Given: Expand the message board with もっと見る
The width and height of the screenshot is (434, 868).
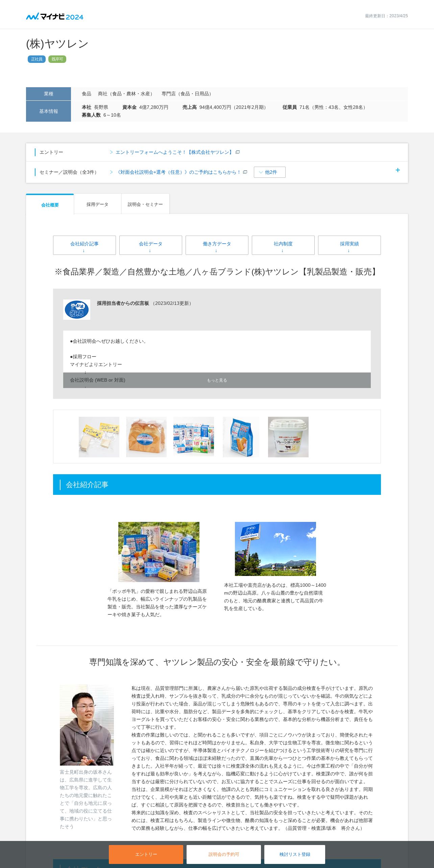Looking at the screenshot, I should 217,380.
